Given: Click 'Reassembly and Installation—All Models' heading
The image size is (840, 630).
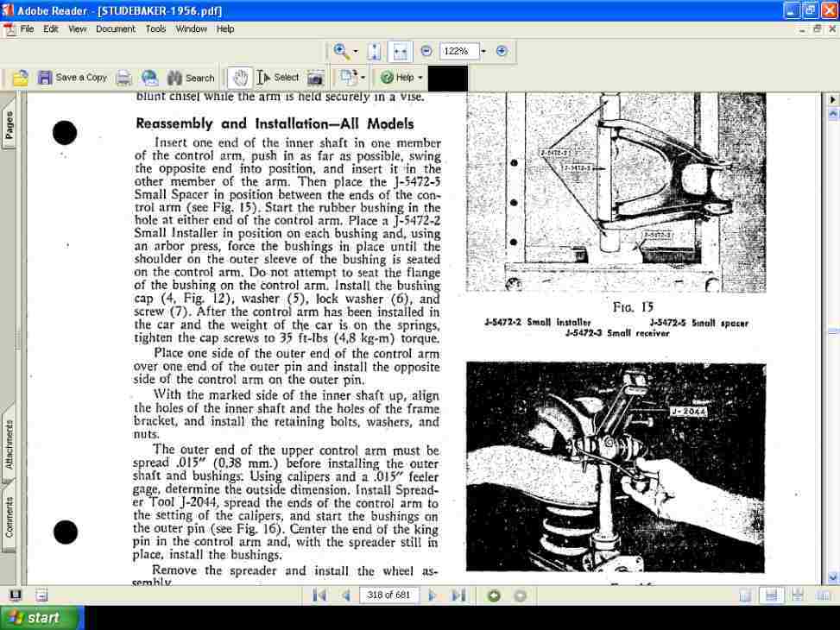Looking at the screenshot, I should [275, 123].
